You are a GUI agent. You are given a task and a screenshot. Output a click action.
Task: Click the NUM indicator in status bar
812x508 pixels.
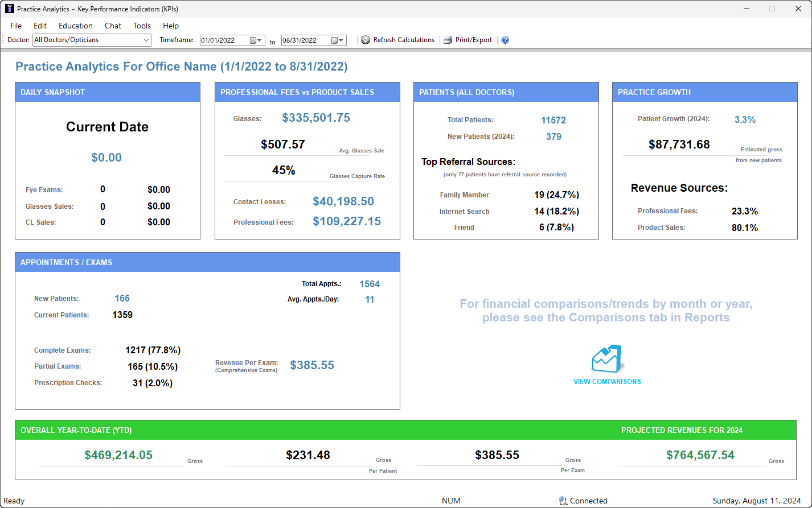pos(451,501)
